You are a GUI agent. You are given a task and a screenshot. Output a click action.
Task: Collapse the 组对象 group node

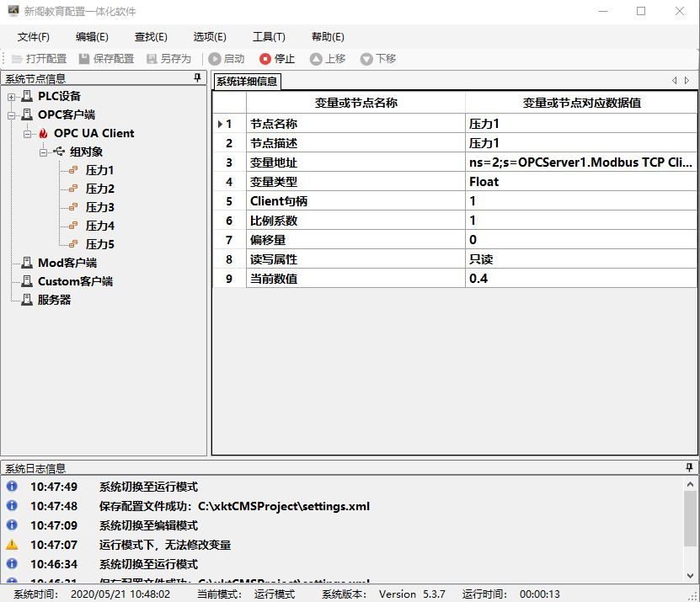point(44,152)
